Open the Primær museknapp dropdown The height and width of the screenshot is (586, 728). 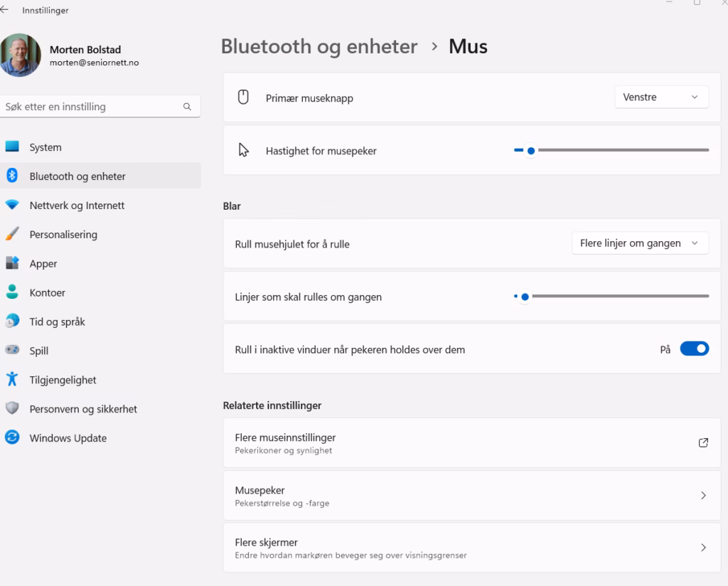[x=661, y=97]
